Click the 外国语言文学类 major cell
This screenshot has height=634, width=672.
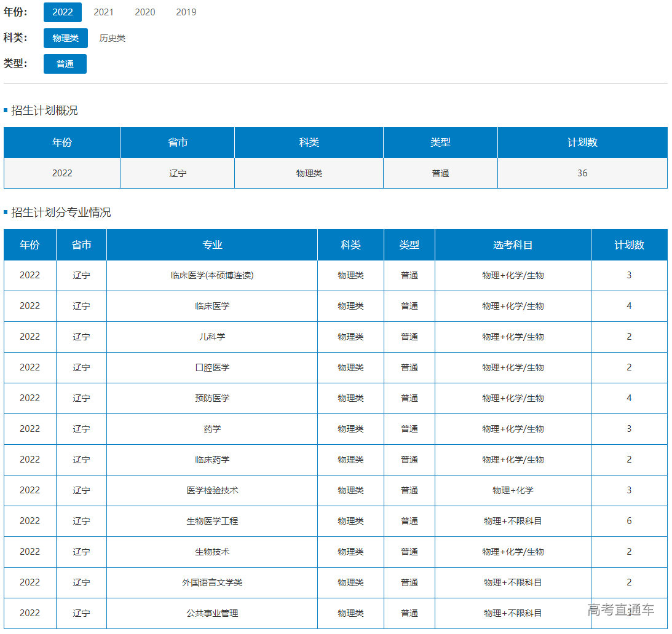(212, 582)
